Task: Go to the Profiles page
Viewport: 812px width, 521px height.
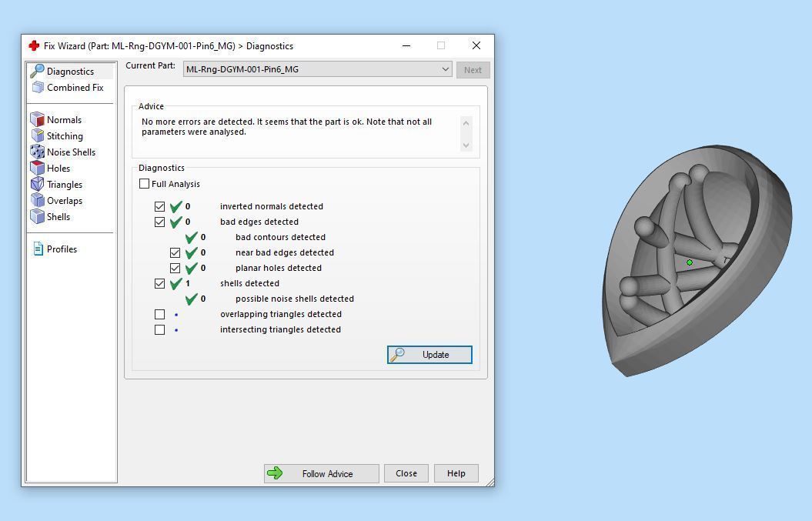Action: (62, 249)
